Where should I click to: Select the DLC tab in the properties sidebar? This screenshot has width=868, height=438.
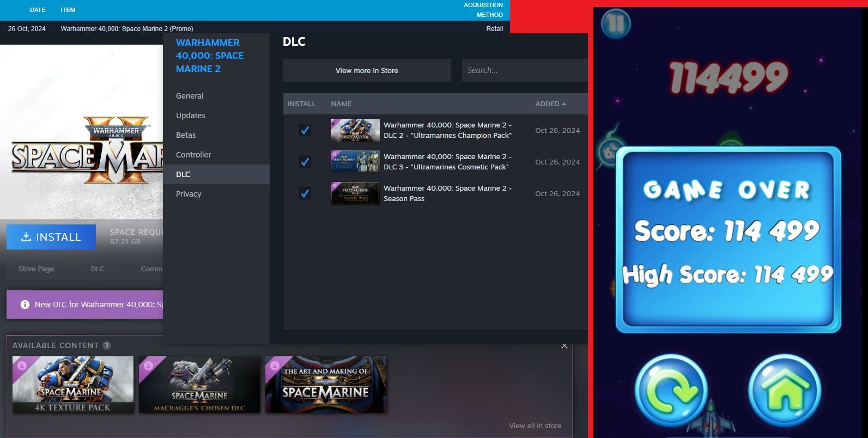point(216,174)
